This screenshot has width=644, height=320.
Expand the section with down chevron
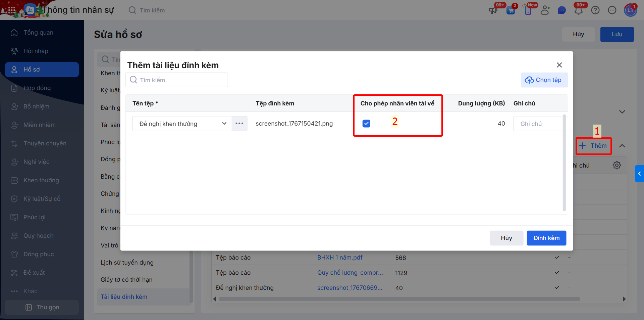(x=622, y=112)
